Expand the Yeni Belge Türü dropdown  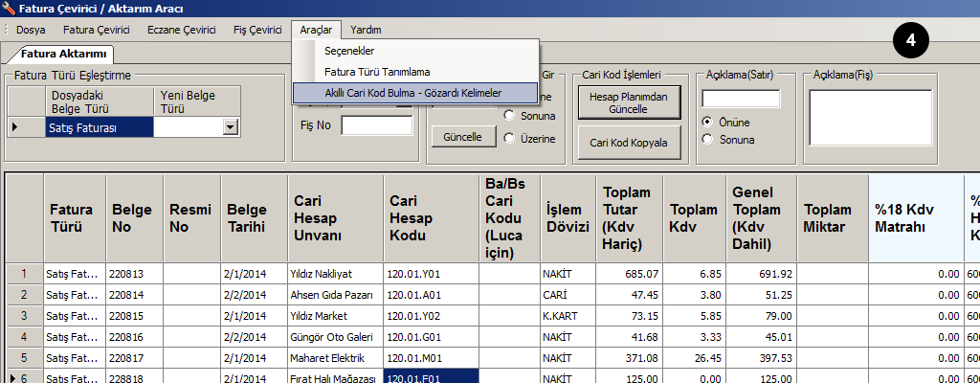[x=230, y=126]
